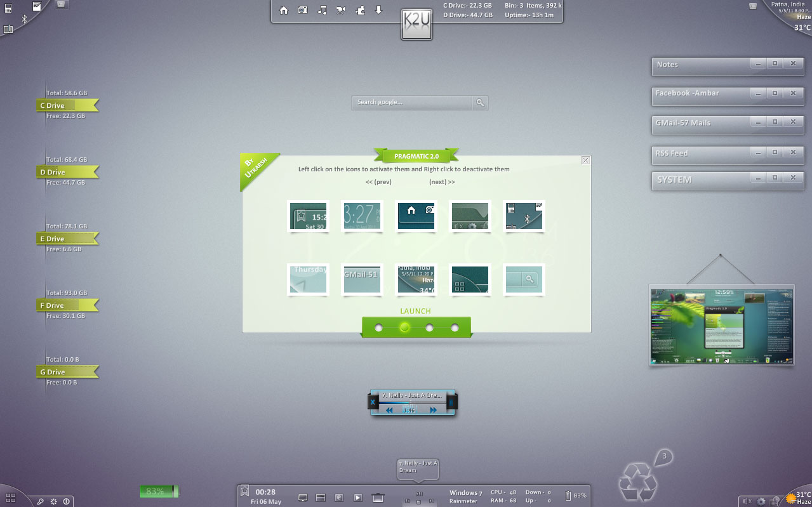This screenshot has height=507, width=812.
Task: Activate the GMail-51 skin thumbnail
Action: click(x=362, y=280)
